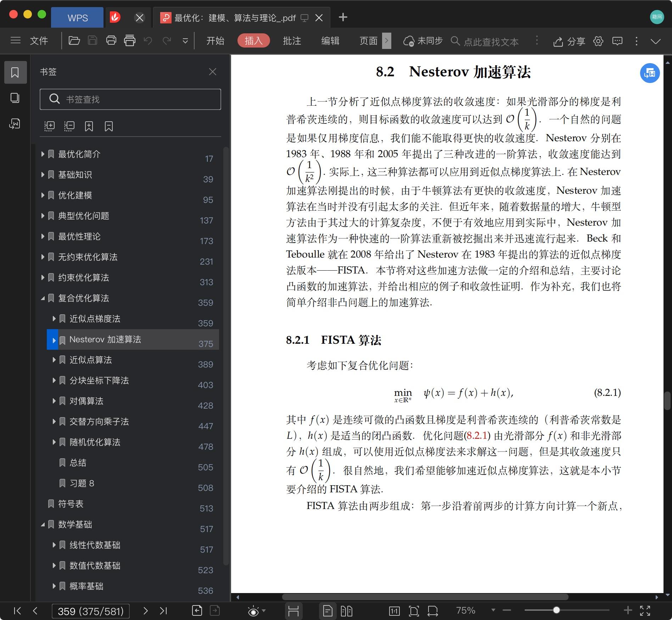Show more ribbon tabs with the arrow

[387, 41]
